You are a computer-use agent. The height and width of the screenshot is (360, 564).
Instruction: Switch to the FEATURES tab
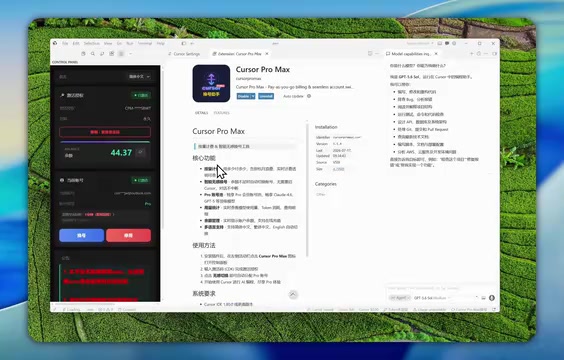point(222,113)
